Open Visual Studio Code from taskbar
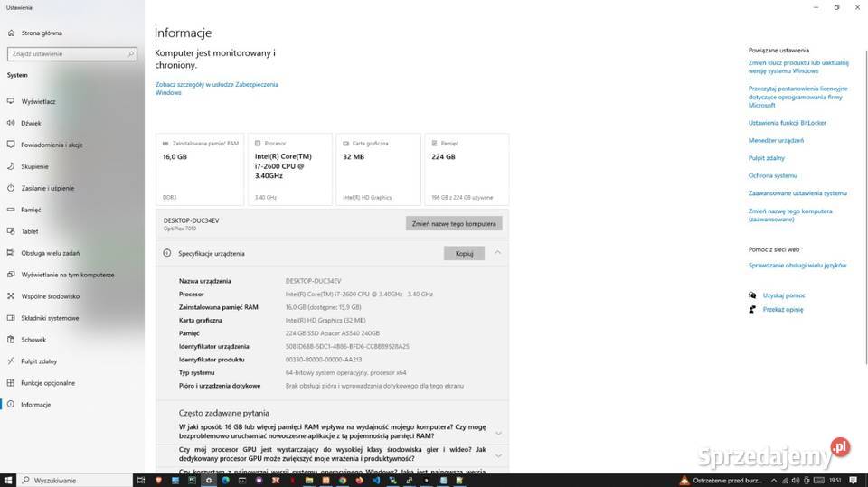 [x=376, y=481]
